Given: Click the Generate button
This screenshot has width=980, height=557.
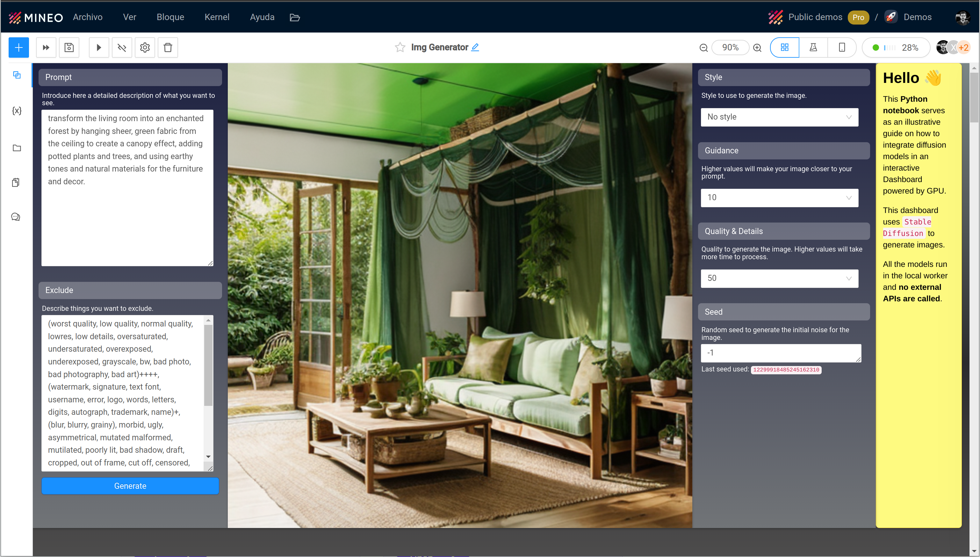Looking at the screenshot, I should point(130,486).
